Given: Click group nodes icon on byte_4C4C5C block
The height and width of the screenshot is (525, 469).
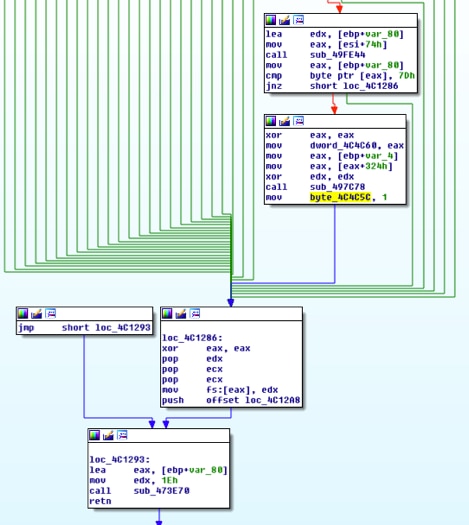Looking at the screenshot, I should pyautogui.click(x=299, y=121).
